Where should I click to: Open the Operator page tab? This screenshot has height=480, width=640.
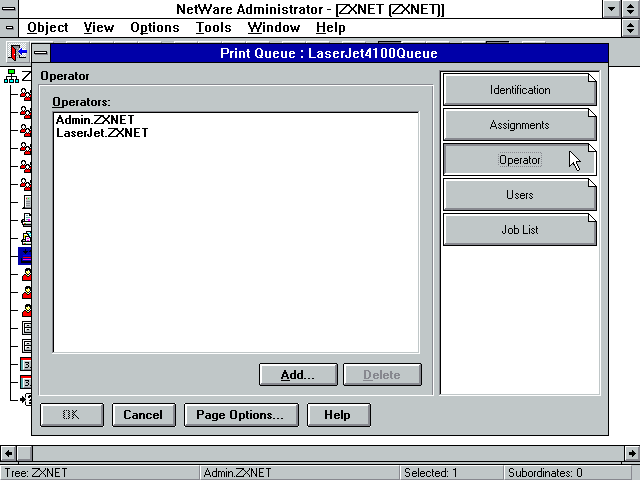(520, 160)
